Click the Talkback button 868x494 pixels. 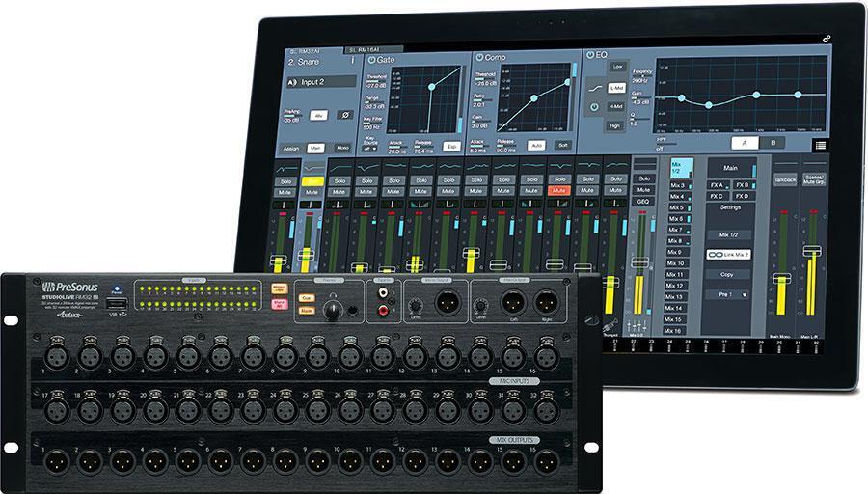pyautogui.click(x=784, y=179)
